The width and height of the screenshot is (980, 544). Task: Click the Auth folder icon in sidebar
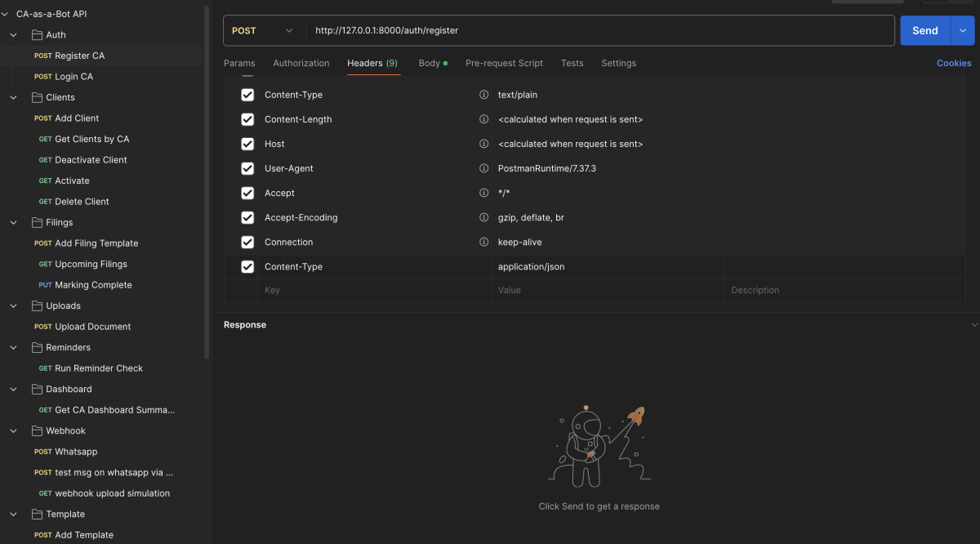[37, 35]
